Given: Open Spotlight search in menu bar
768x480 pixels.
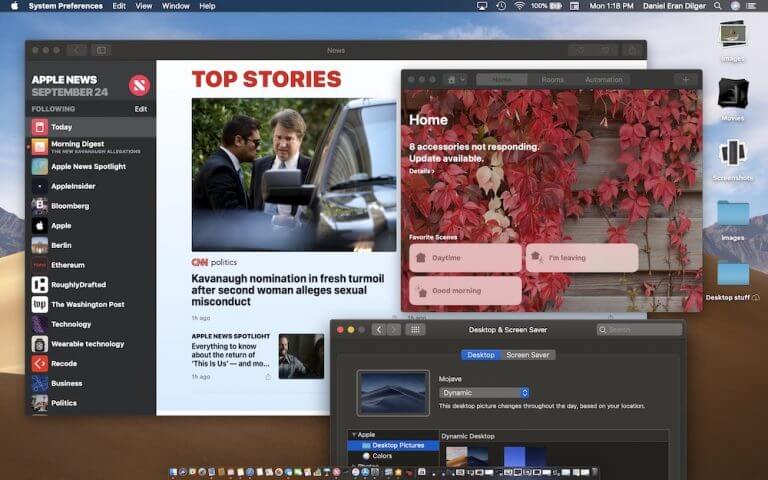Looking at the screenshot, I should 718,6.
